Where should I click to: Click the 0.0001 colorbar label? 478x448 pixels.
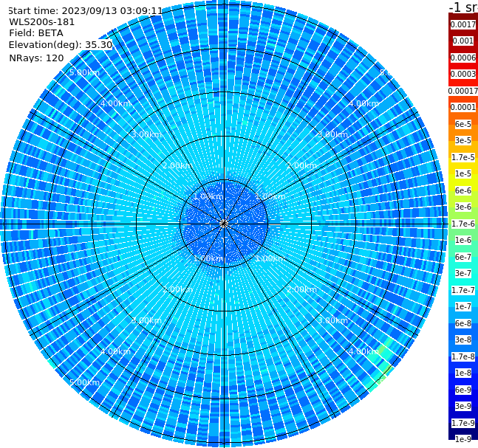(x=463, y=107)
